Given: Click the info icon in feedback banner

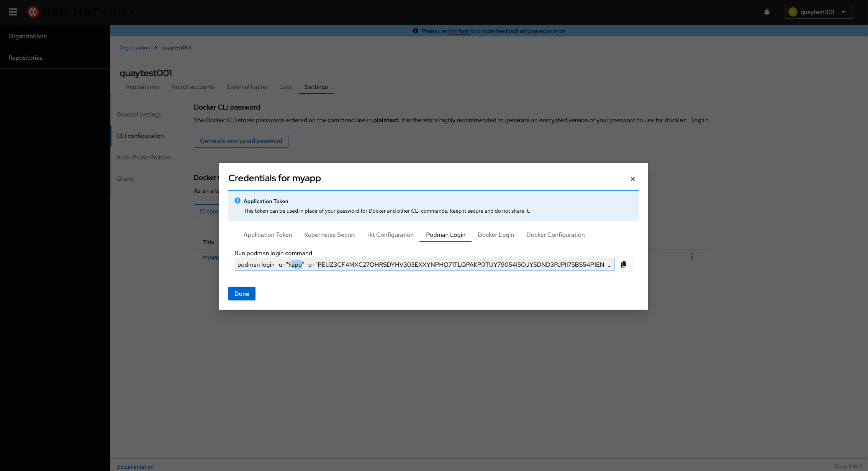Looking at the screenshot, I should pos(416,31).
